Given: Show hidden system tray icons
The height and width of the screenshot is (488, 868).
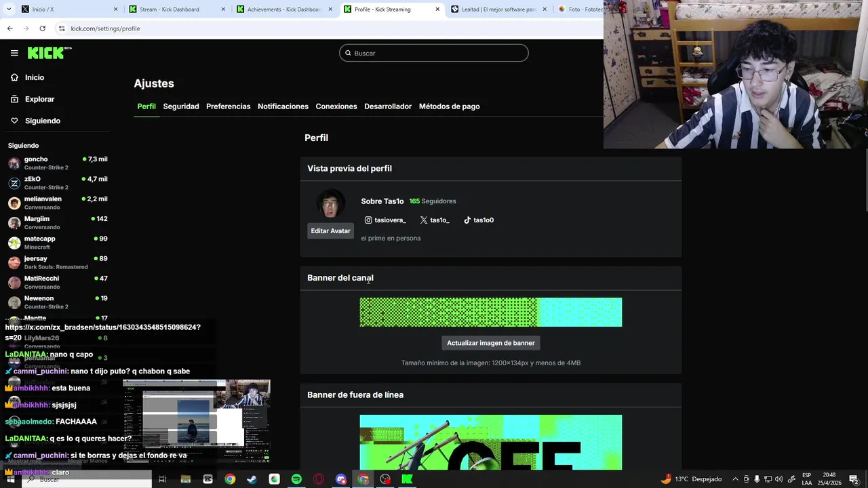Looking at the screenshot, I should 735,479.
